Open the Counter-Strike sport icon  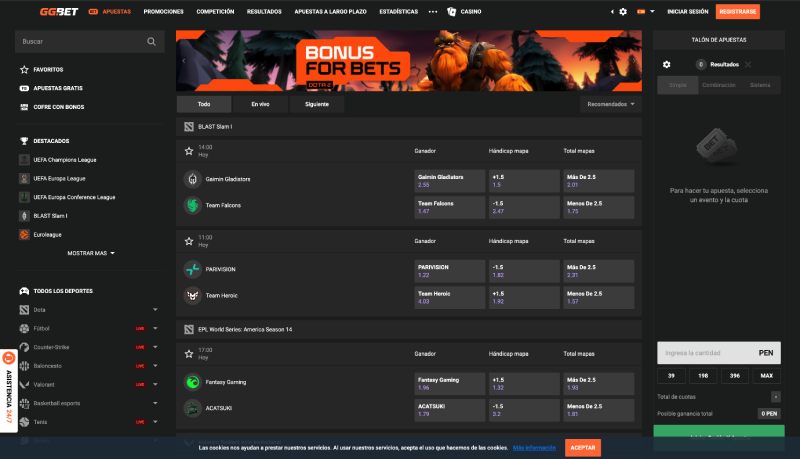tap(24, 347)
